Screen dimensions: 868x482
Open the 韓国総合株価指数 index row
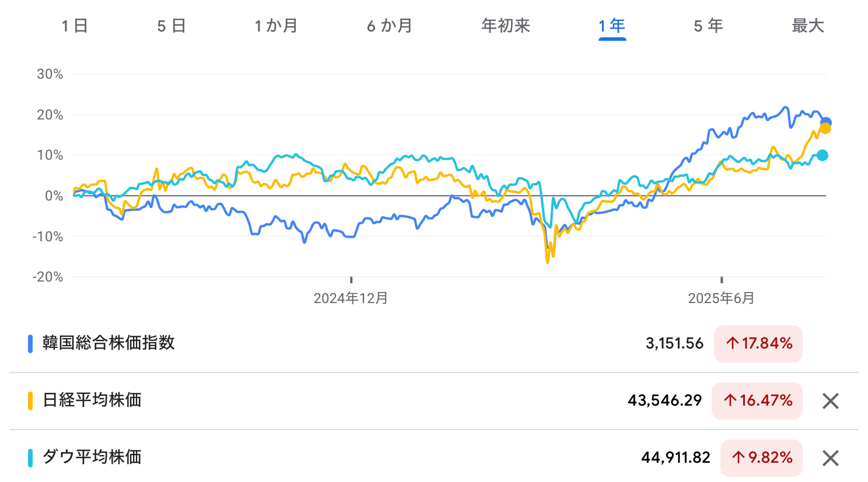pyautogui.click(x=434, y=343)
